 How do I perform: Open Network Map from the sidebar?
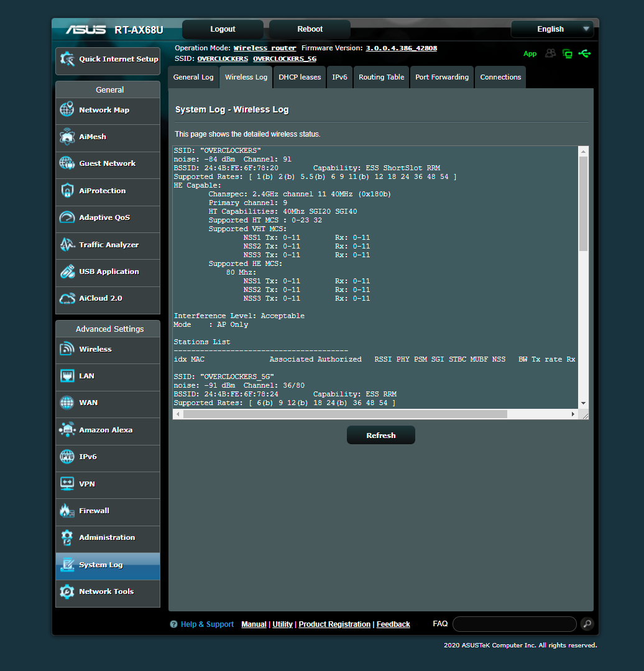103,111
